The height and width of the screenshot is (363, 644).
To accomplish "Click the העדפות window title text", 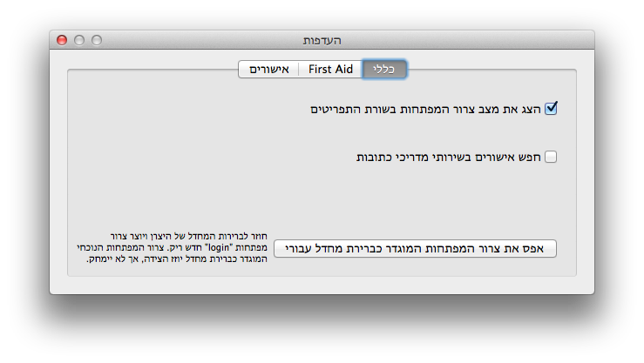I will pos(322,40).
